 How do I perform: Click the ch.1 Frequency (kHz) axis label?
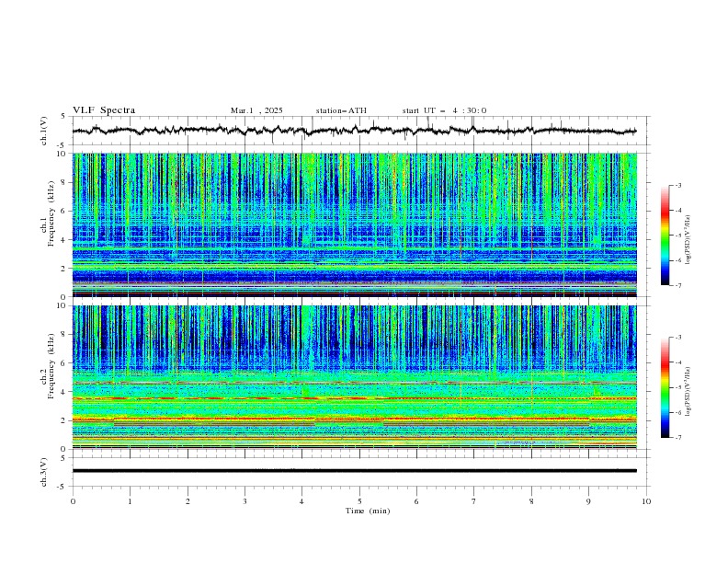[48, 213]
